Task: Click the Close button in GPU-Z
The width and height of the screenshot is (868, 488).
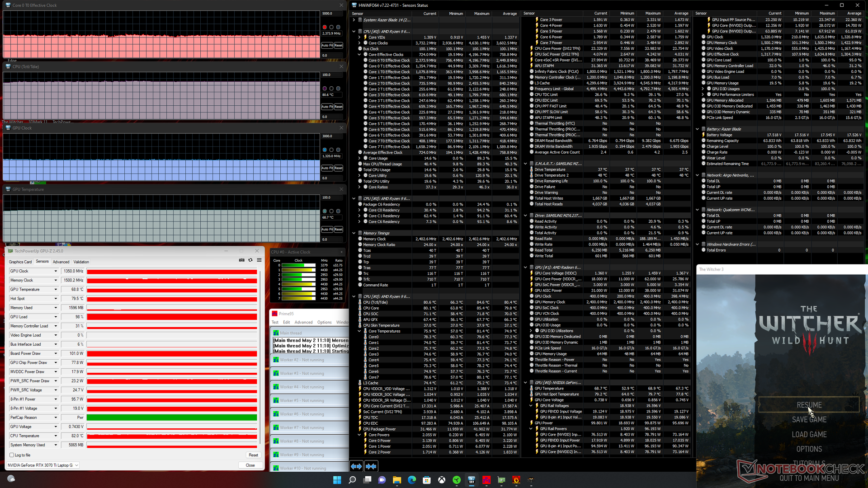Action: tap(250, 465)
